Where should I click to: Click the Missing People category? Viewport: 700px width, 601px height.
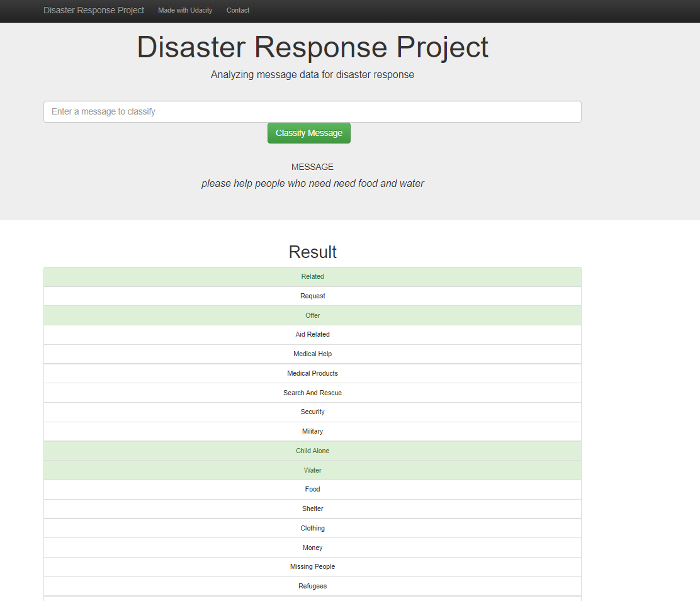(312, 566)
